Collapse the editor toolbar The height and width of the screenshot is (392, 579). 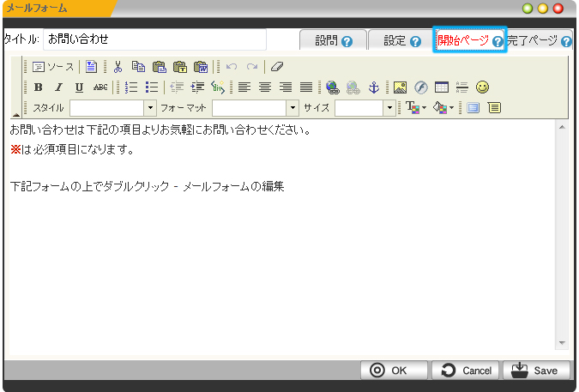[16, 115]
